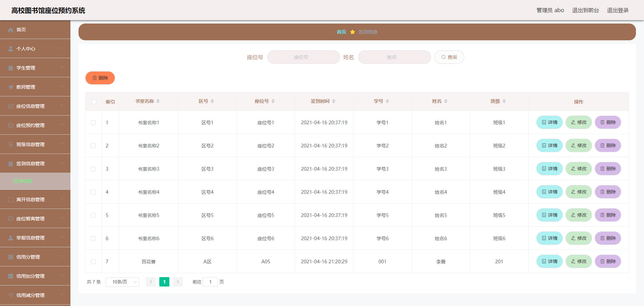Select the checkbox for row 7 百花香
644x306 pixels.
[x=93, y=262]
